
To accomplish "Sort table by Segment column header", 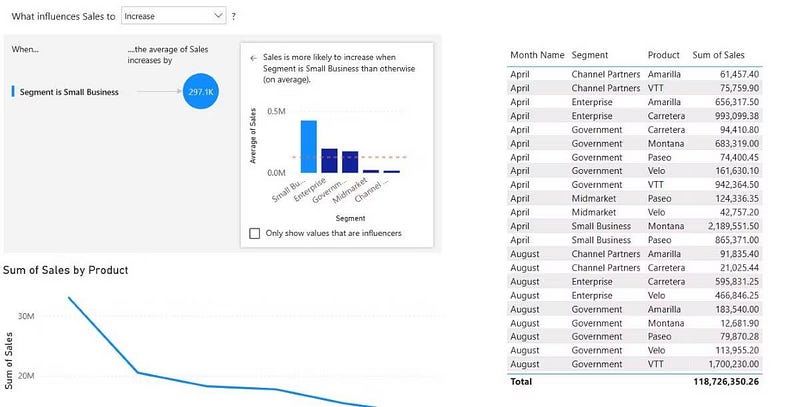I will (589, 55).
